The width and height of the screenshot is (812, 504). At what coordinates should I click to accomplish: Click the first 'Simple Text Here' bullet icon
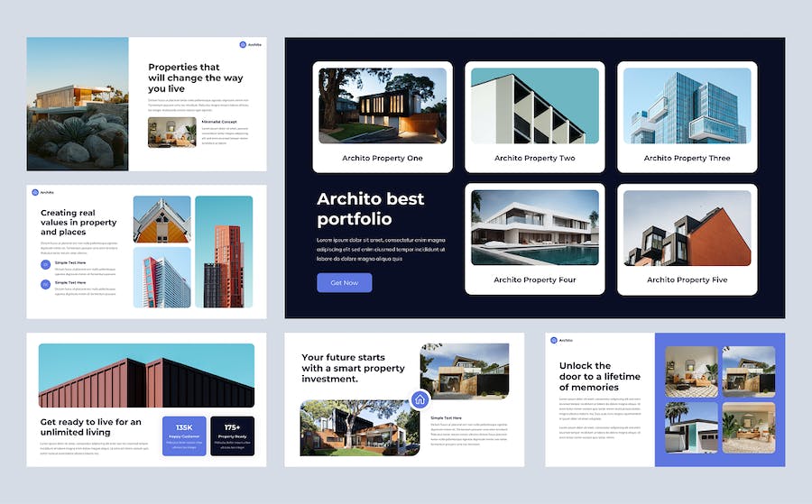coord(46,264)
